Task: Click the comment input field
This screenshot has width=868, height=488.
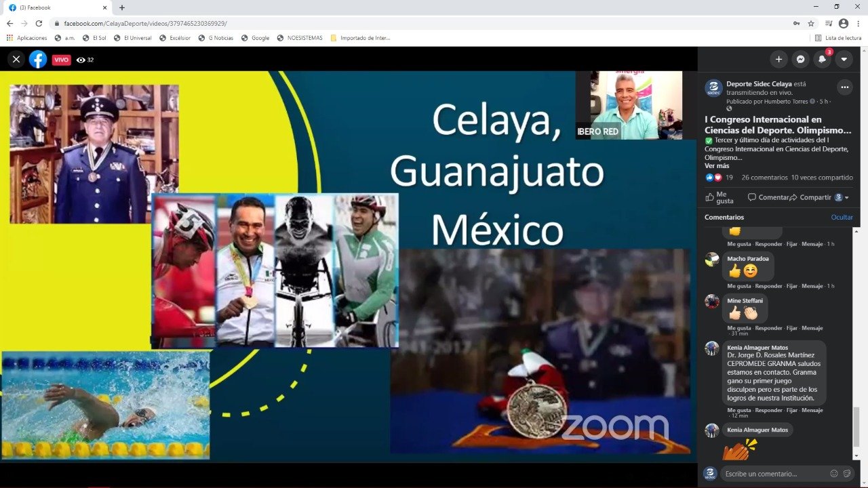Action: click(773, 474)
